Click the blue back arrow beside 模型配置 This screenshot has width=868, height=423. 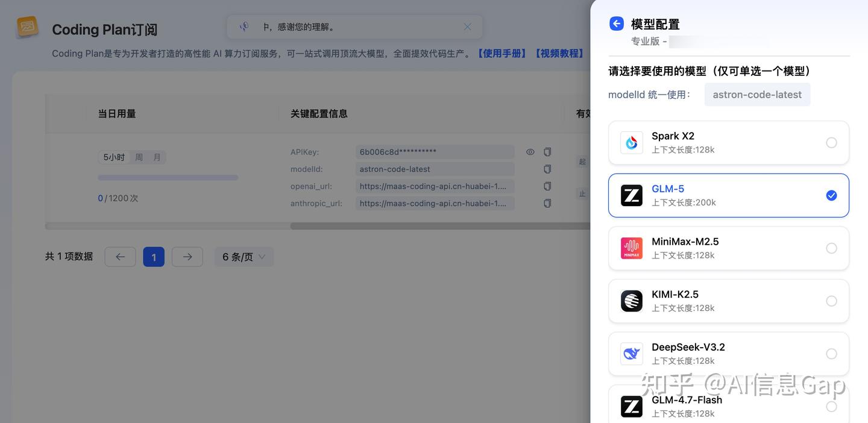point(616,23)
